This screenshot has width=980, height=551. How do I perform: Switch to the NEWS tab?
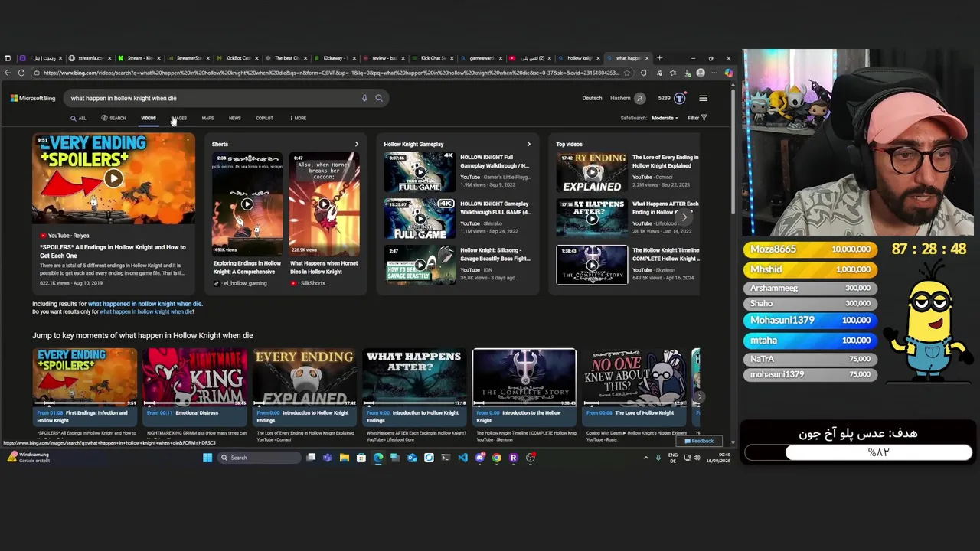[x=234, y=118]
